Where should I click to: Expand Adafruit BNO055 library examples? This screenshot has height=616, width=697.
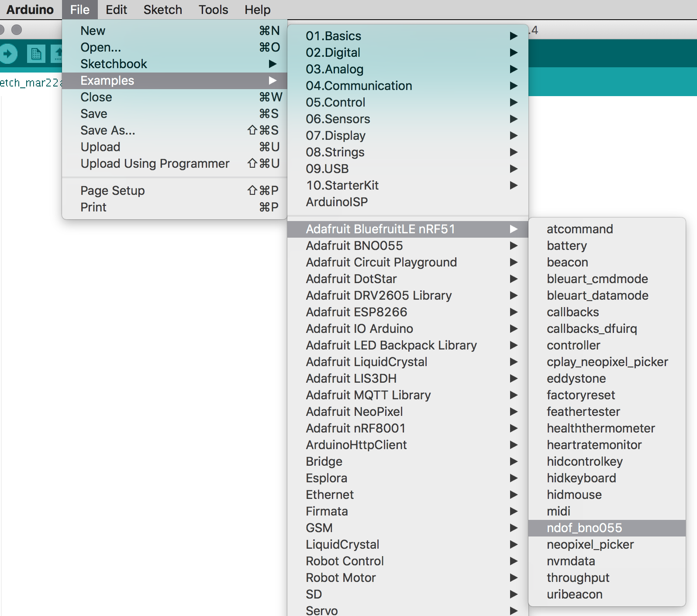point(408,246)
